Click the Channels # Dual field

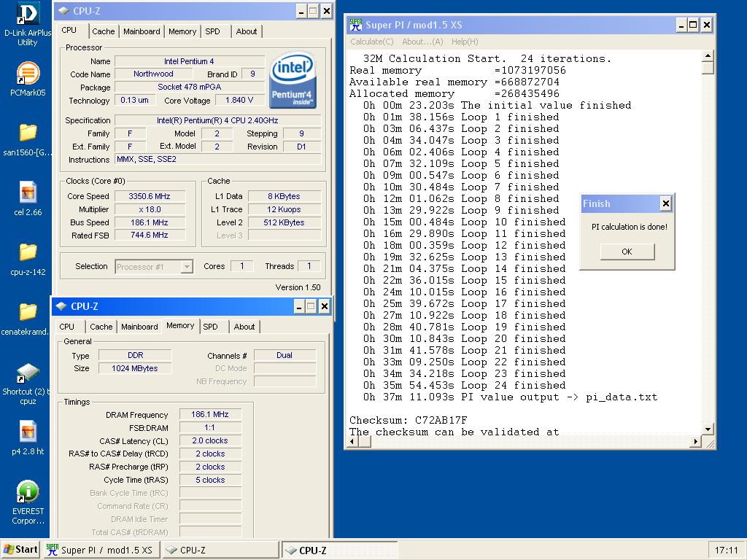285,355
